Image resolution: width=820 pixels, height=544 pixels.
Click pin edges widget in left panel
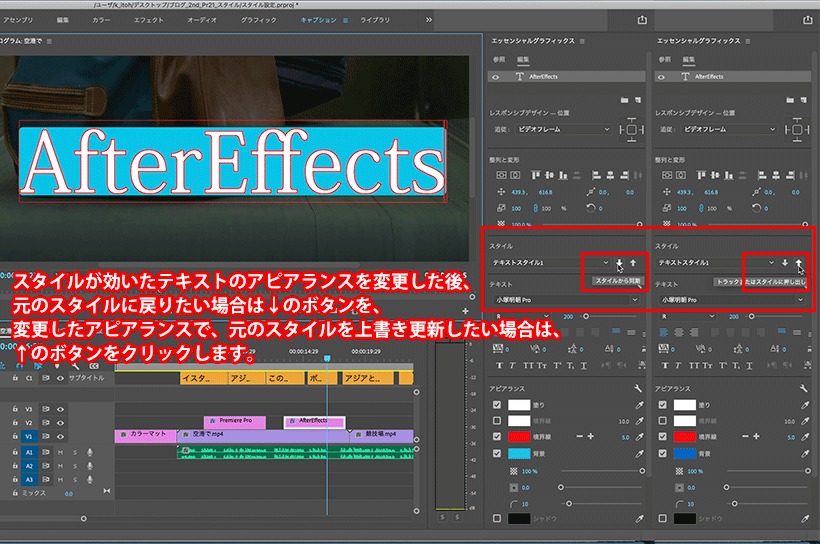[x=632, y=129]
